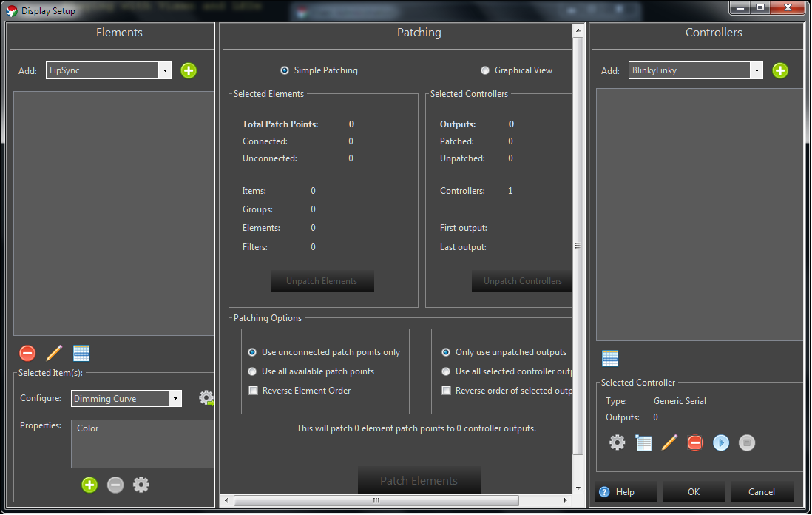
Task: Select Graphical View radio button
Action: 485,70
